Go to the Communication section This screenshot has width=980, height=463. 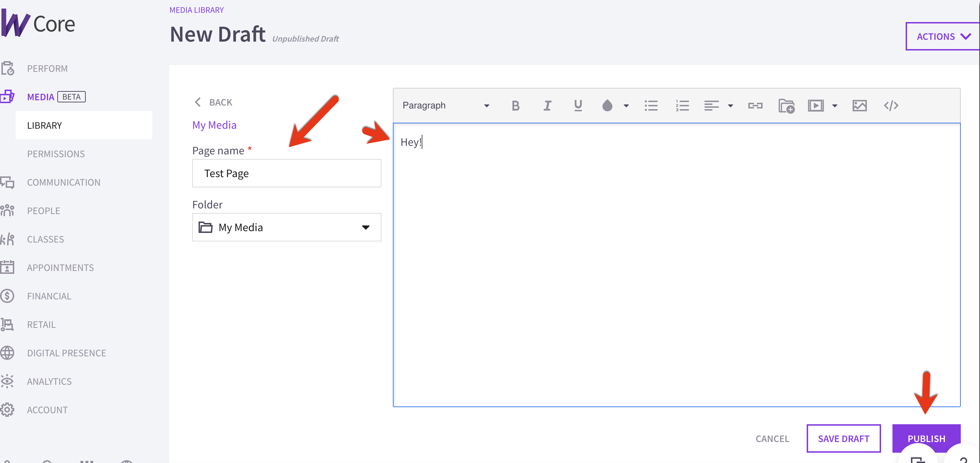click(64, 182)
